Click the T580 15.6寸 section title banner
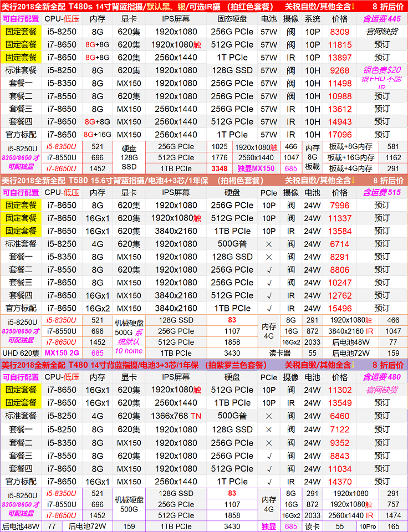Viewport: 408px width, 532px height. [204, 180]
